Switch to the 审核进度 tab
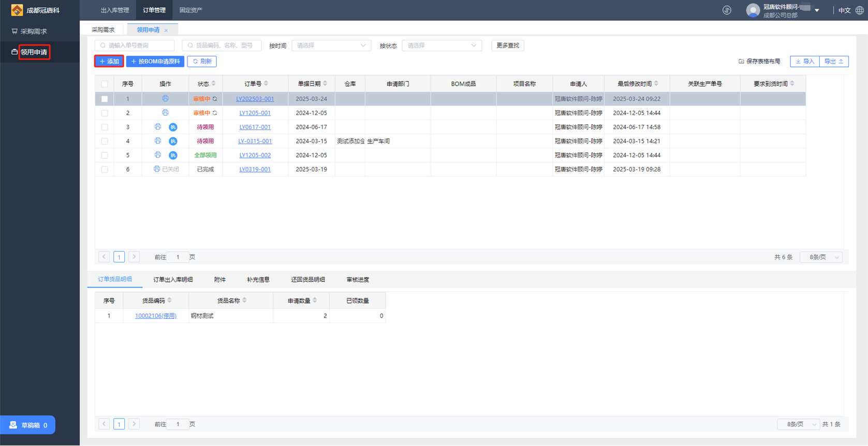This screenshot has height=446, width=868. point(358,280)
